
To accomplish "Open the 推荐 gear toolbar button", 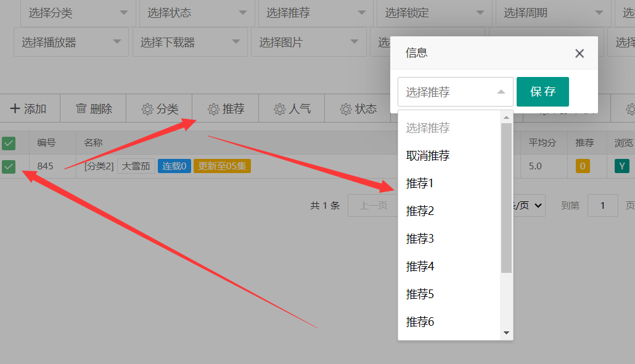I will pyautogui.click(x=226, y=108).
